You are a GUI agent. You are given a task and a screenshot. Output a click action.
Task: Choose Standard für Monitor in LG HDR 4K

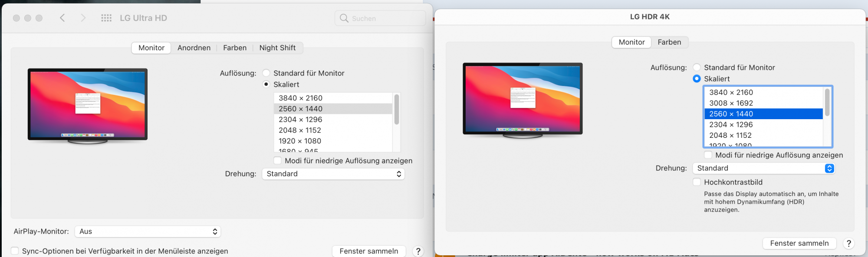click(x=697, y=67)
